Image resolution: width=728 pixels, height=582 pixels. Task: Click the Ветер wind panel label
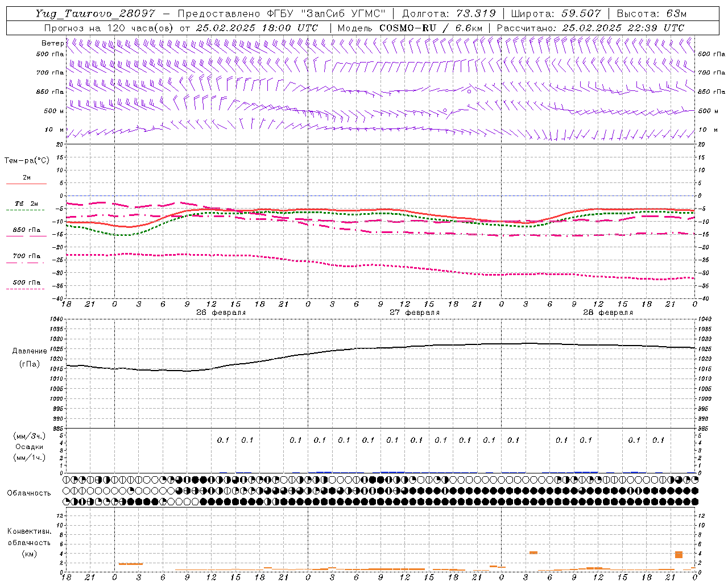[x=52, y=43]
